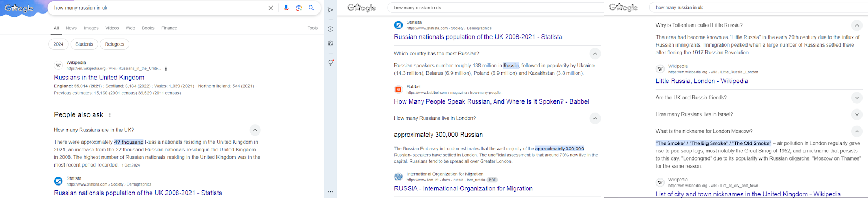The image size is (868, 198).
Task: Switch to the Finance tab
Action: coord(169,28)
